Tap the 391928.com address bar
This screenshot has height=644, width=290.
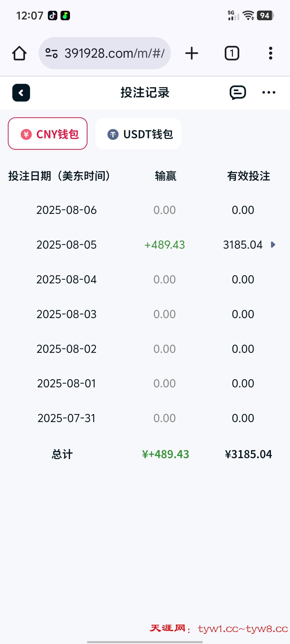[x=114, y=53]
